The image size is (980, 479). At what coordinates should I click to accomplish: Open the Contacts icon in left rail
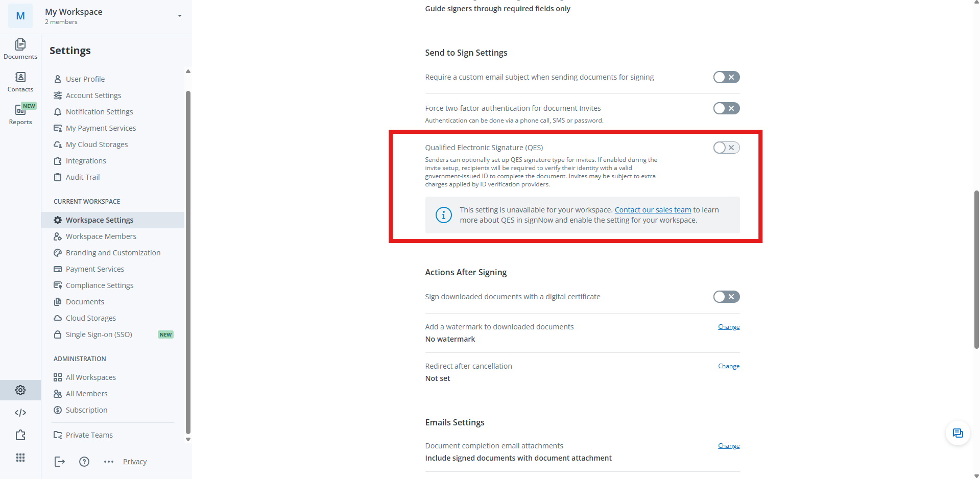20,82
